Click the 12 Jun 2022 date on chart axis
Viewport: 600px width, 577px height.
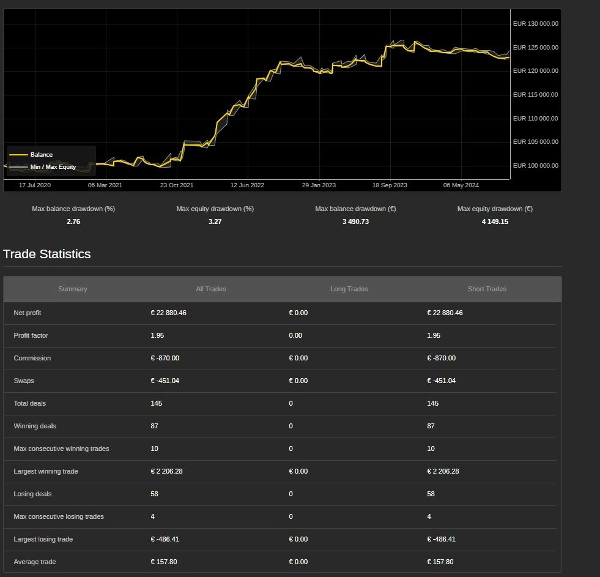[x=247, y=185]
